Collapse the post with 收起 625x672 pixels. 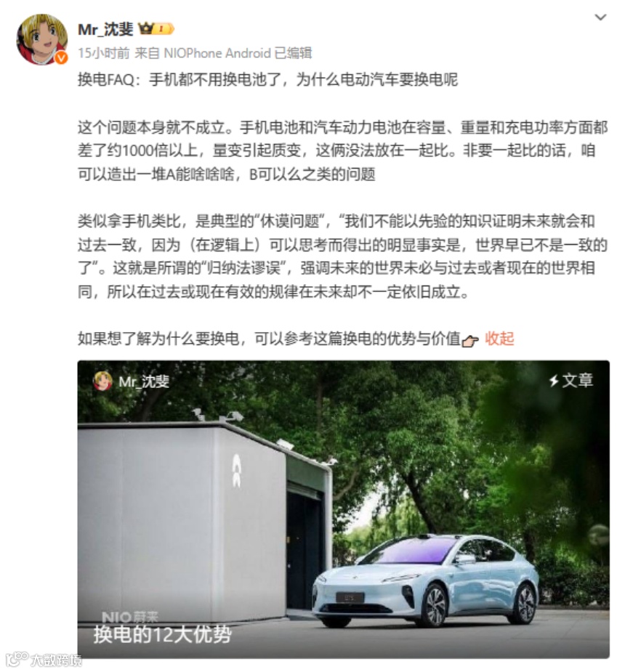point(499,339)
